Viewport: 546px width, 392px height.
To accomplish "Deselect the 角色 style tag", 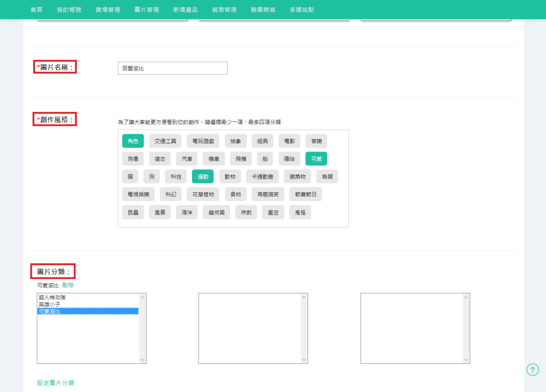I will tap(133, 141).
